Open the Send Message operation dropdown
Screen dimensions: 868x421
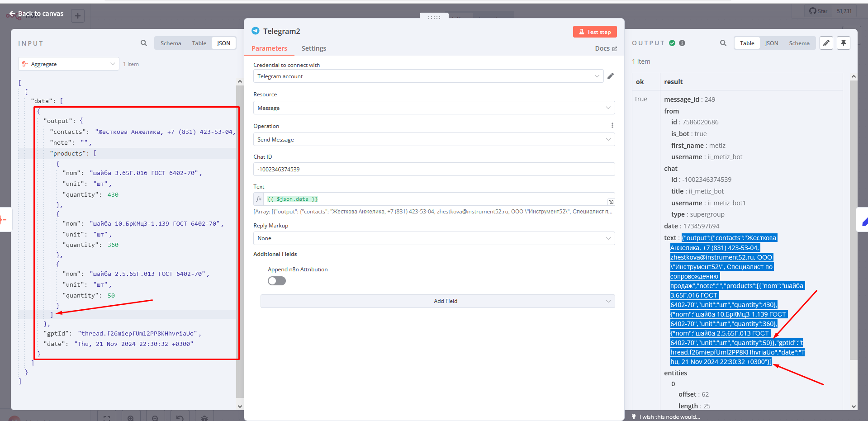[434, 139]
